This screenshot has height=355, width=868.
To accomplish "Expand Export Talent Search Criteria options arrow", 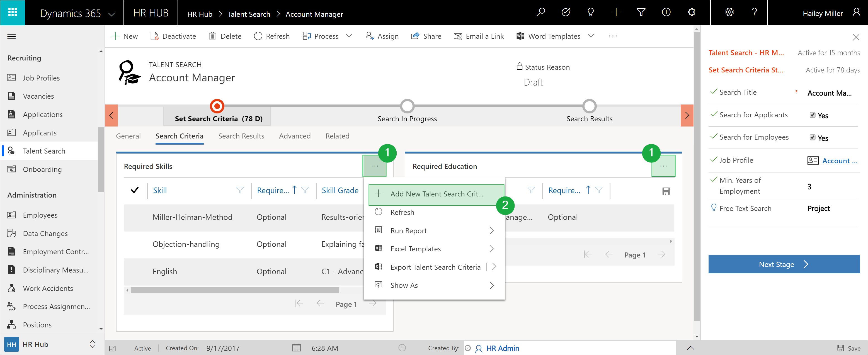I will pyautogui.click(x=494, y=267).
